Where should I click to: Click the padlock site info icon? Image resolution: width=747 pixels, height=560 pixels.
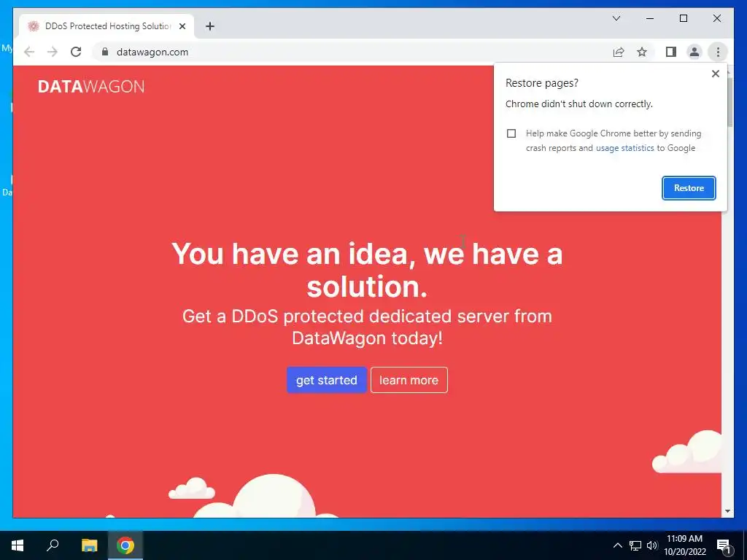105,52
